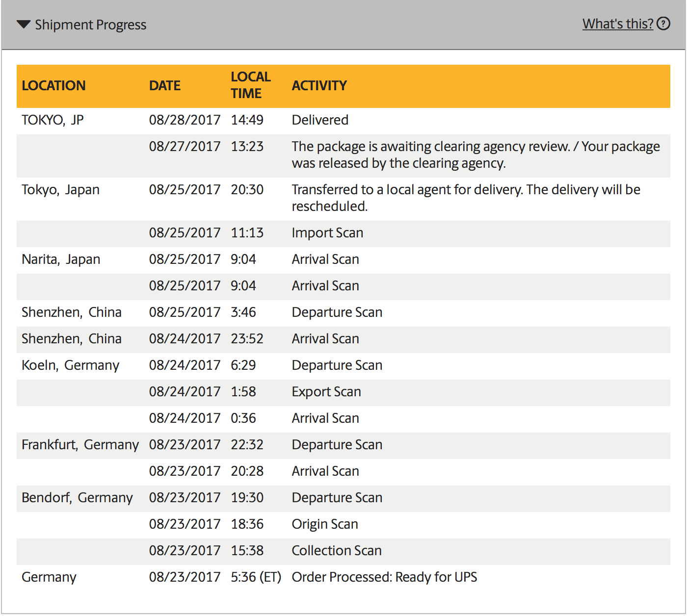Click the ACTIVITY column header
687x616 pixels.
click(x=319, y=85)
